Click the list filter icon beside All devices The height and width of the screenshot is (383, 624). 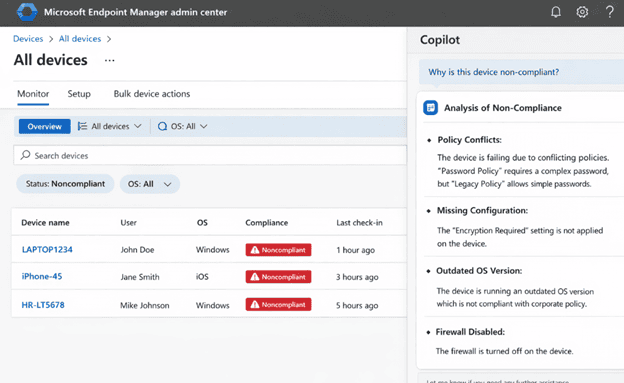pos(82,126)
